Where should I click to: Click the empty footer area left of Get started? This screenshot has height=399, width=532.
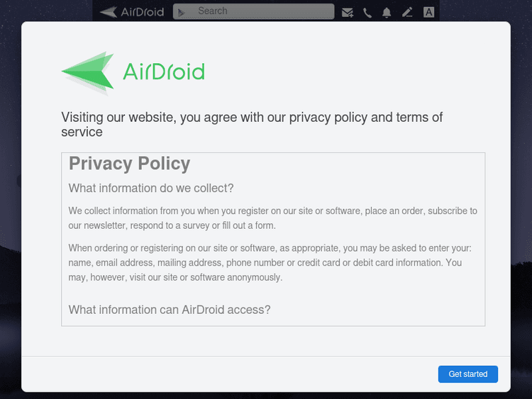227,373
